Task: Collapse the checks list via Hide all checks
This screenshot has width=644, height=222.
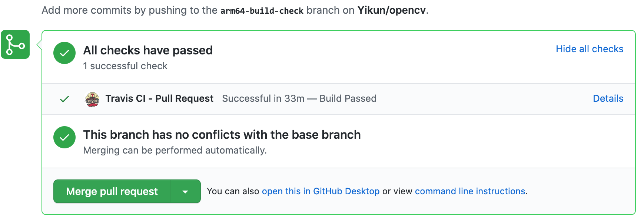Action: tap(589, 48)
